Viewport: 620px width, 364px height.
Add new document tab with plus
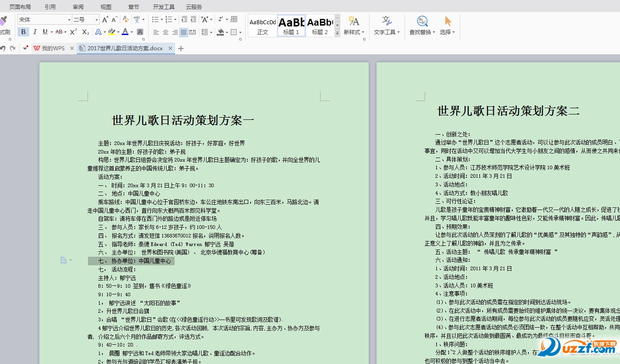[x=181, y=48]
